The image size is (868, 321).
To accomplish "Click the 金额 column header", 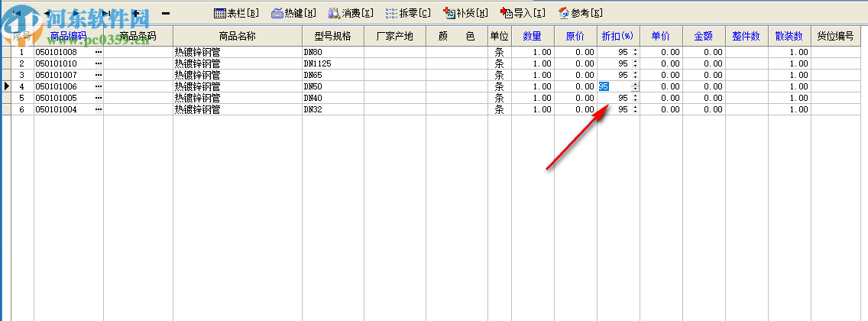I will click(704, 37).
